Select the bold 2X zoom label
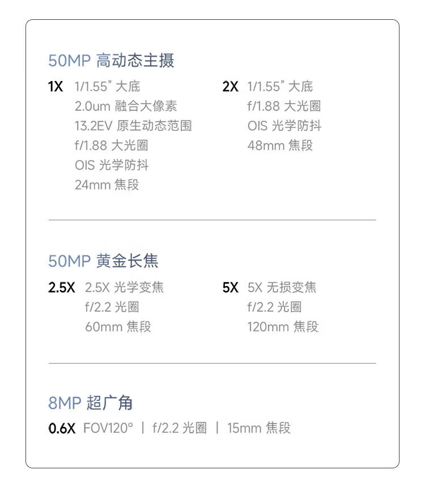This screenshot has width=425, height=504. point(230,87)
